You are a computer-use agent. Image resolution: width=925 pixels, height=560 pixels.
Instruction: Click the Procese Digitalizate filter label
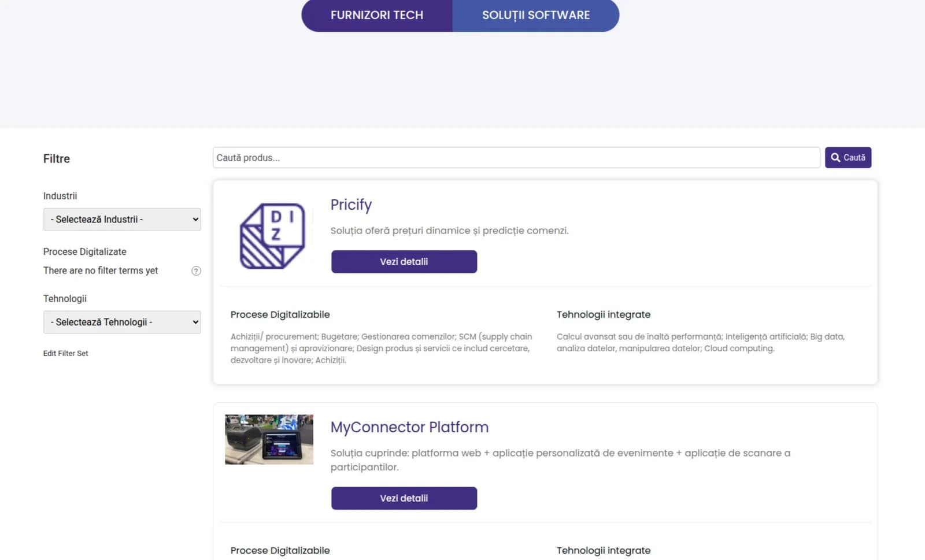[85, 252]
